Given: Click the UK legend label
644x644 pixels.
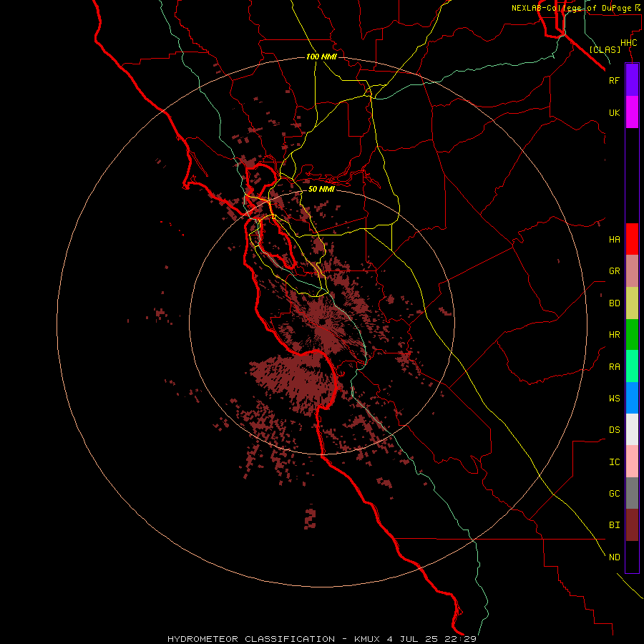Looking at the screenshot, I should [x=614, y=112].
